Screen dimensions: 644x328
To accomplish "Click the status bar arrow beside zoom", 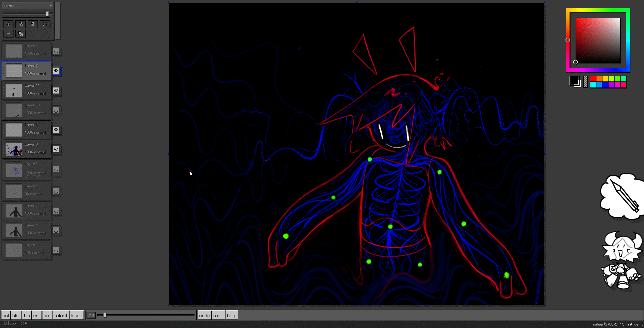I will pos(6,323).
